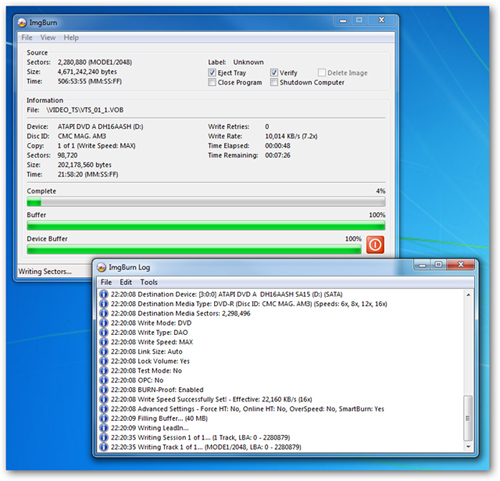The image size is (500, 481).
Task: Click info icon beside Write Speed: MAX log entry
Action: pyautogui.click(x=104, y=342)
